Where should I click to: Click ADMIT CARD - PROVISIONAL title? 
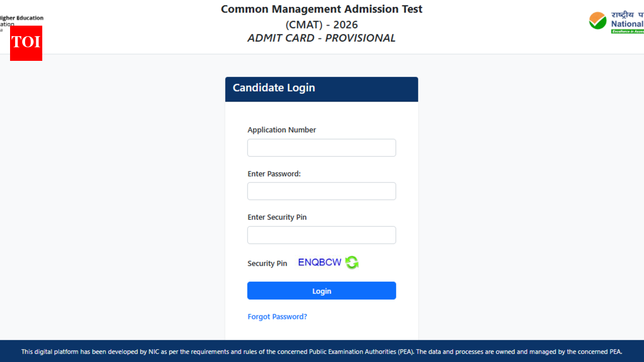[x=321, y=38]
